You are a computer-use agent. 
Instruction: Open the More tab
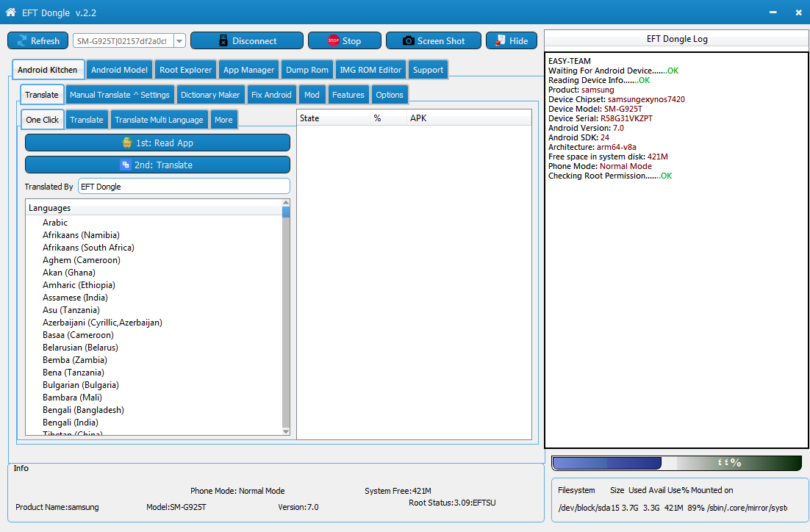[x=223, y=119]
